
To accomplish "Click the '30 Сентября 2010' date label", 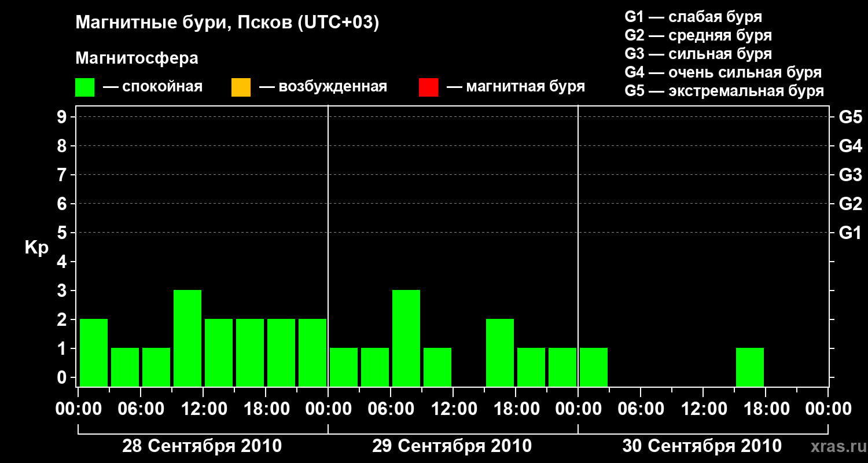I will (702, 446).
